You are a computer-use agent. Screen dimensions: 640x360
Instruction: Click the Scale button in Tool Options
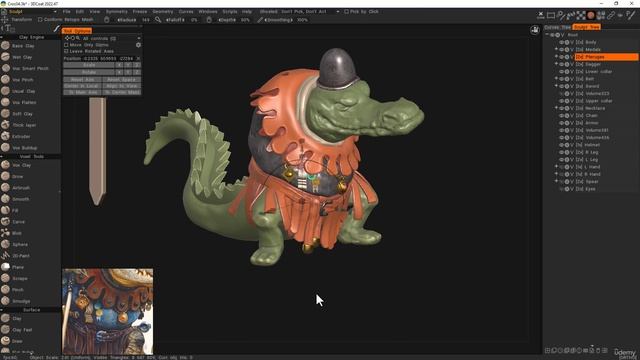[89, 65]
